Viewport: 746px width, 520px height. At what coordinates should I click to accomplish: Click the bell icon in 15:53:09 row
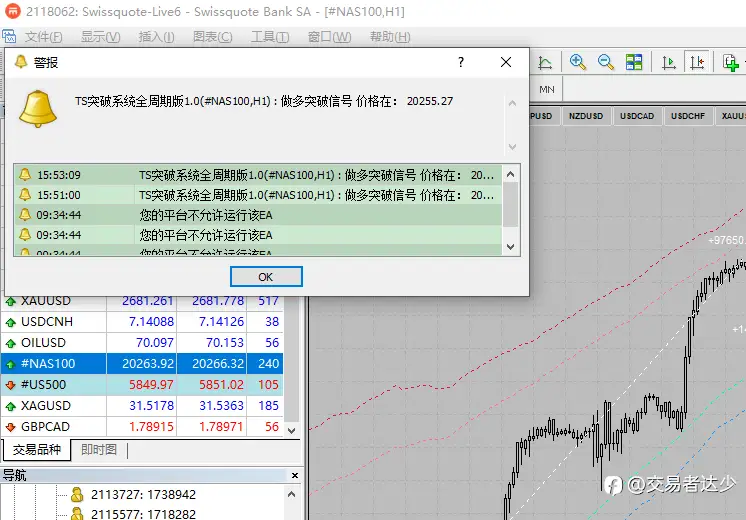(25, 175)
